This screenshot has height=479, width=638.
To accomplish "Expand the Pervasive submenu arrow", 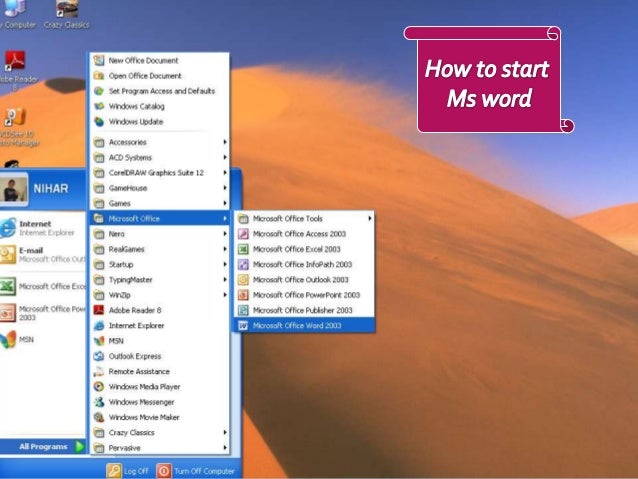I will pos(225,448).
